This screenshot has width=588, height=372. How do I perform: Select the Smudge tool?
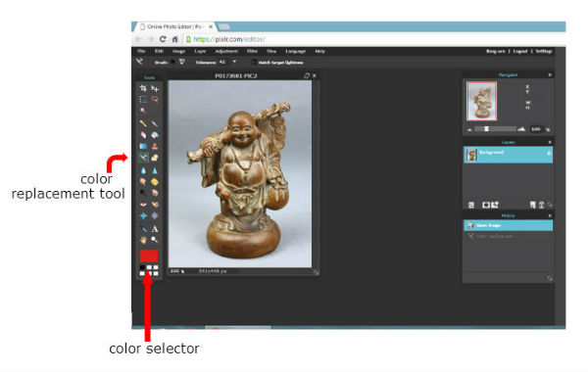(143, 182)
